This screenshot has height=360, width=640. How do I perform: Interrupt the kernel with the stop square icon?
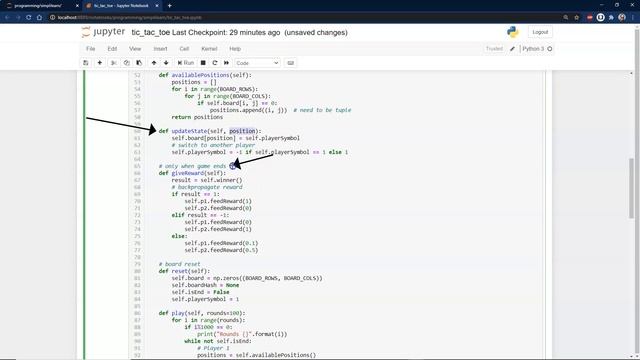tap(203, 63)
